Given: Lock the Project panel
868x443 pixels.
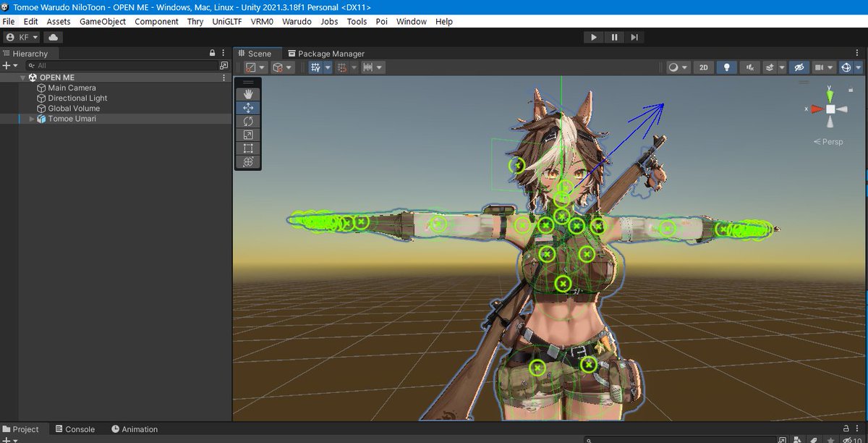Looking at the screenshot, I should click(846, 429).
